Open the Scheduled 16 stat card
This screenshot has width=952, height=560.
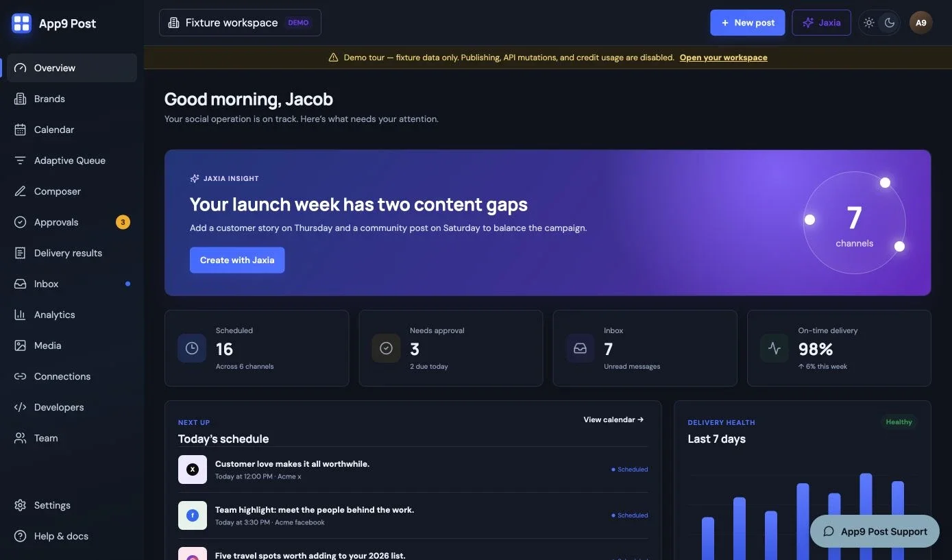pos(256,348)
